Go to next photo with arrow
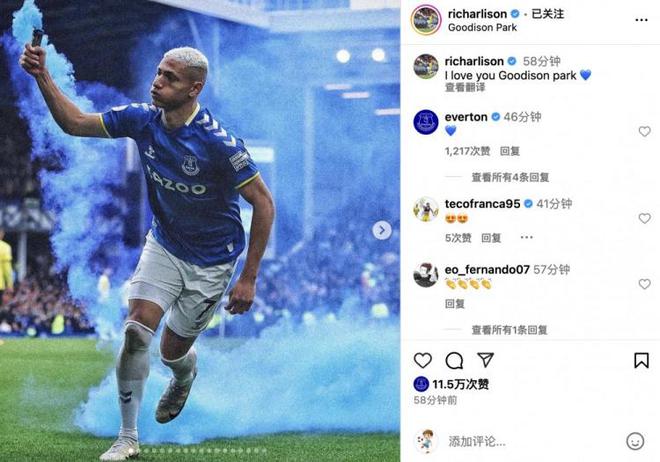Viewport: 660px width, 462px height. point(382,230)
